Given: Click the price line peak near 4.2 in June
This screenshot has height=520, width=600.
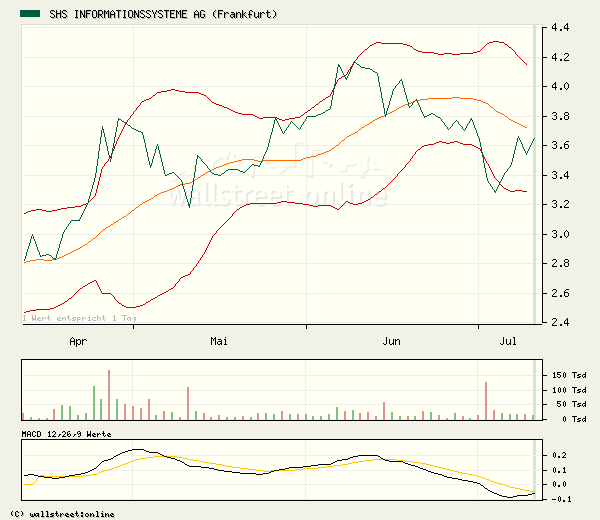Looking at the screenshot, I should coord(355,62).
